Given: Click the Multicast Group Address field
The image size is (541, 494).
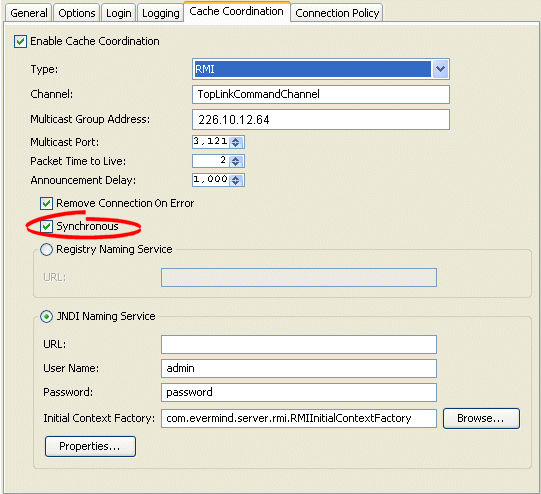Looking at the screenshot, I should pyautogui.click(x=321, y=119).
